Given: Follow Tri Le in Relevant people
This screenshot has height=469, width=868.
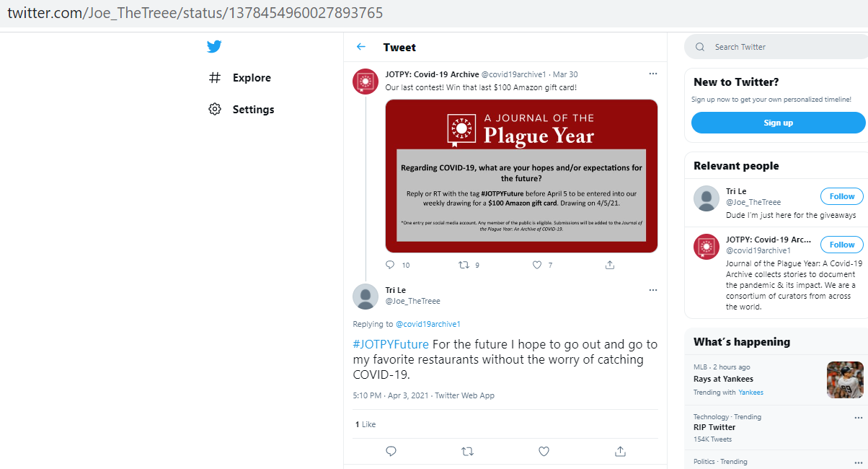Looking at the screenshot, I should point(841,196).
